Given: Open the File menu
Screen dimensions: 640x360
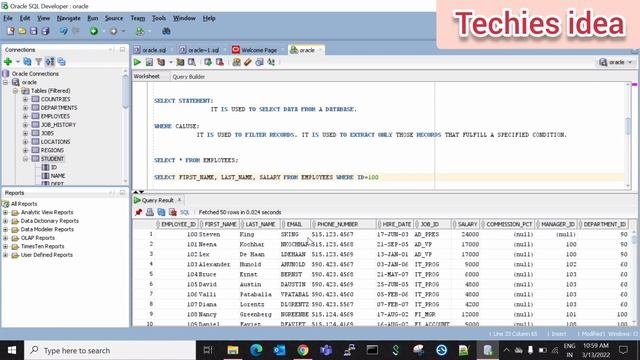Looking at the screenshot, I should 8,18.
